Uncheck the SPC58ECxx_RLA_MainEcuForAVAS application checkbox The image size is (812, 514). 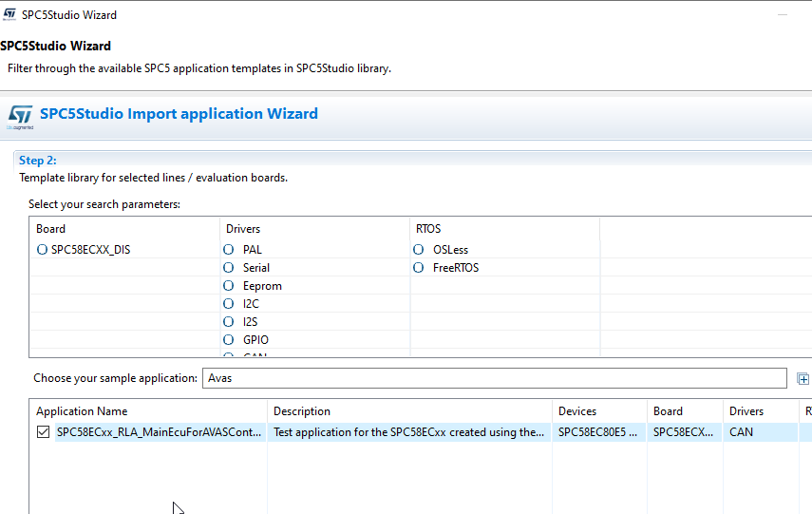(44, 432)
